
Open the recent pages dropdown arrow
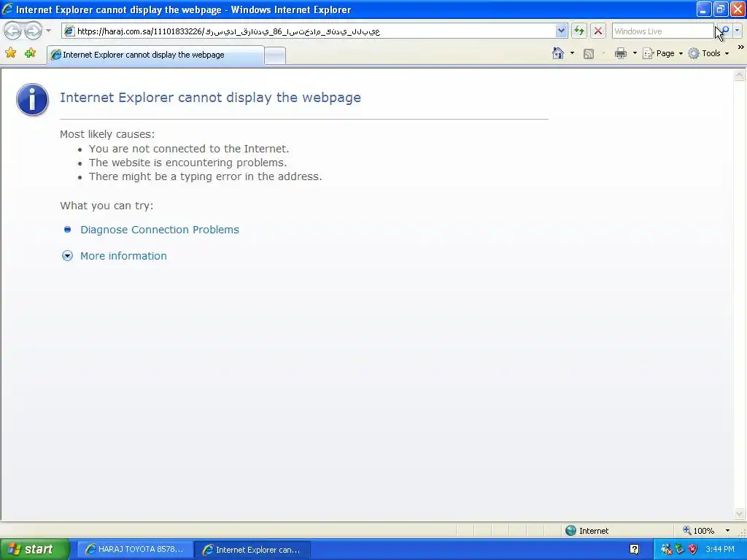click(x=48, y=31)
